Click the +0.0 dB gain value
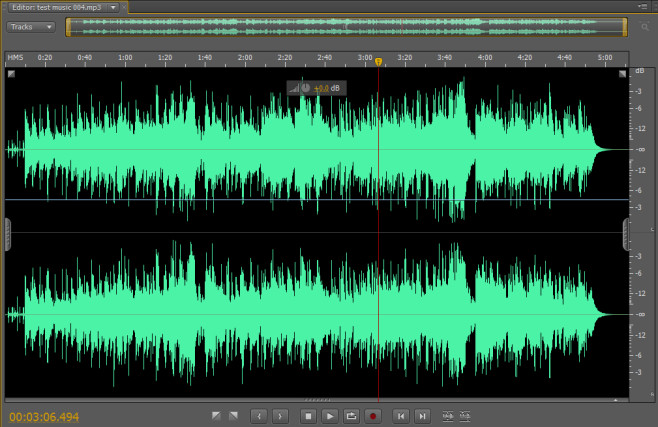 pos(321,88)
